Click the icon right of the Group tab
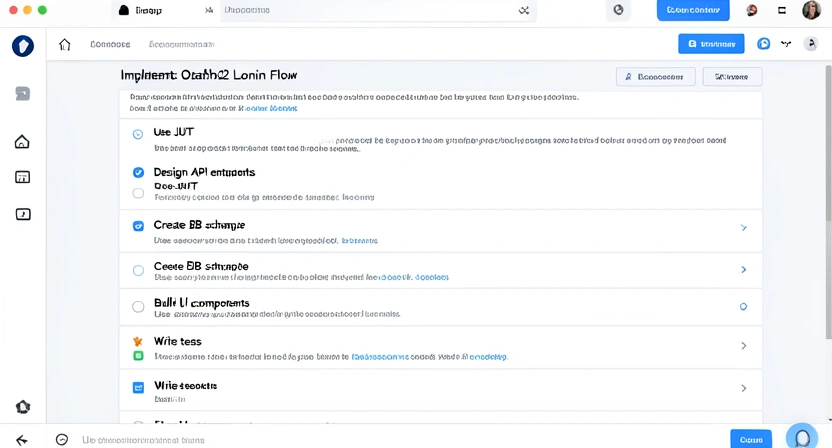Viewport: 832px width, 448px height. pos(209,10)
